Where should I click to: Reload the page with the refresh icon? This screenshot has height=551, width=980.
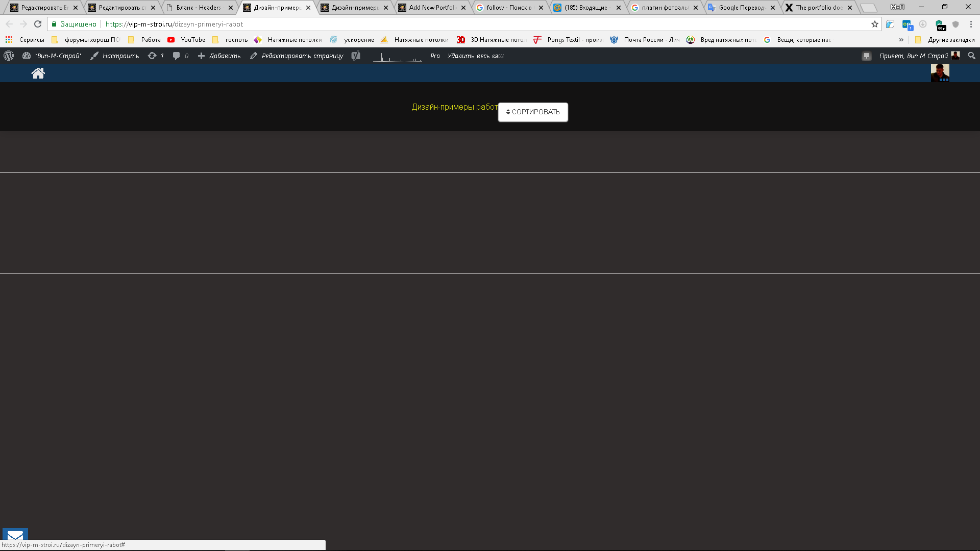pos(38,24)
